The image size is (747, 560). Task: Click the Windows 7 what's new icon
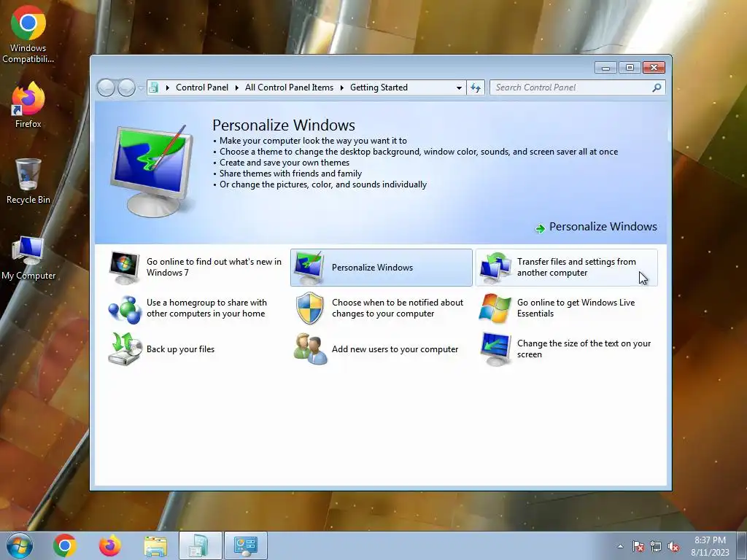(124, 268)
